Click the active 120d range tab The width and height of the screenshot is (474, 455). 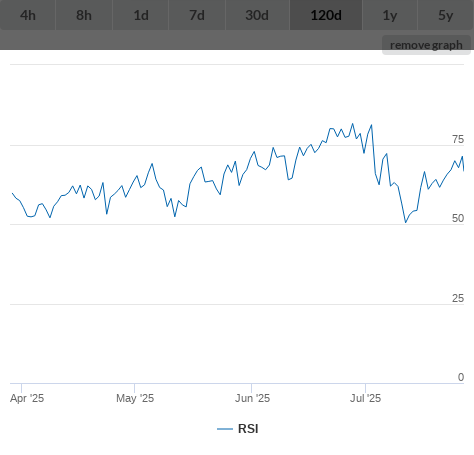coord(326,15)
